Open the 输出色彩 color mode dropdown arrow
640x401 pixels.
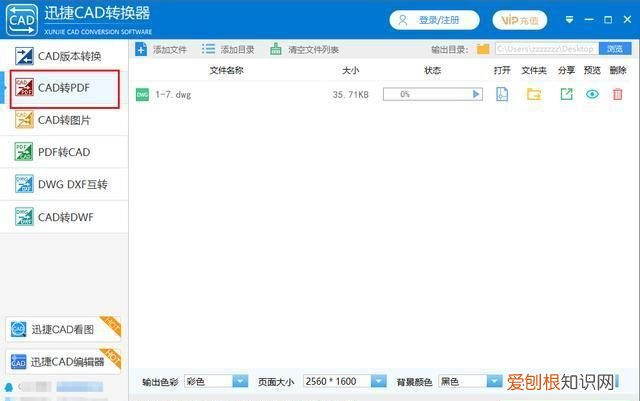(240, 381)
